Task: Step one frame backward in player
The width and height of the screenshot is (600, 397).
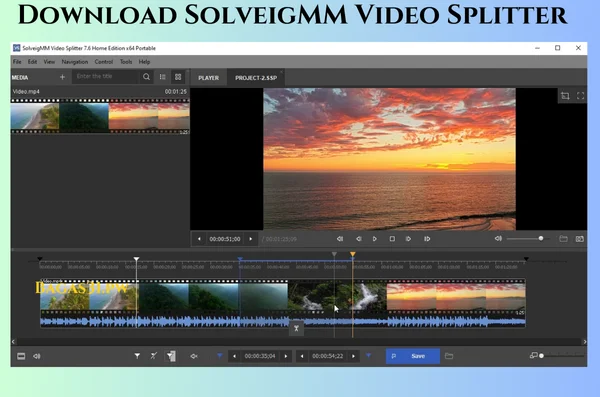Action: (359, 239)
